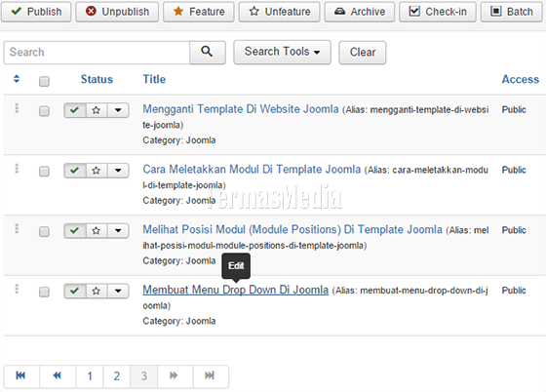Screen dimensions: 546x392
Task: Click Public access text of Membuat Menu row
Action: coord(514,291)
